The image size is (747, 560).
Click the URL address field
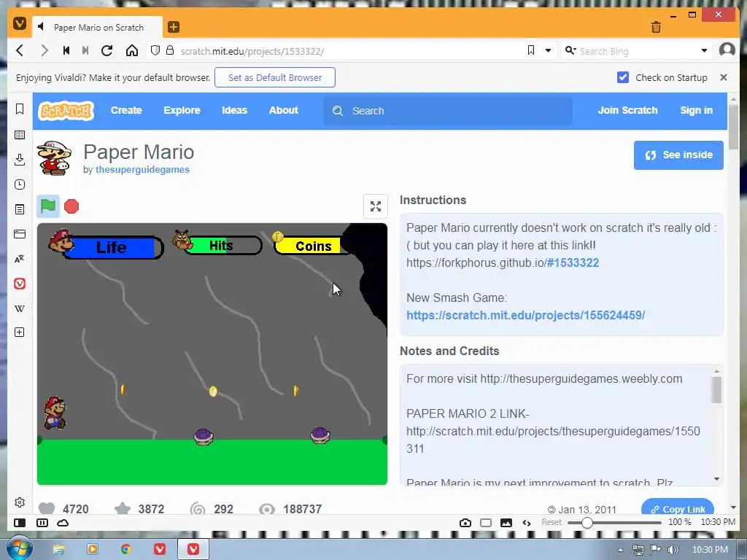pyautogui.click(x=352, y=51)
